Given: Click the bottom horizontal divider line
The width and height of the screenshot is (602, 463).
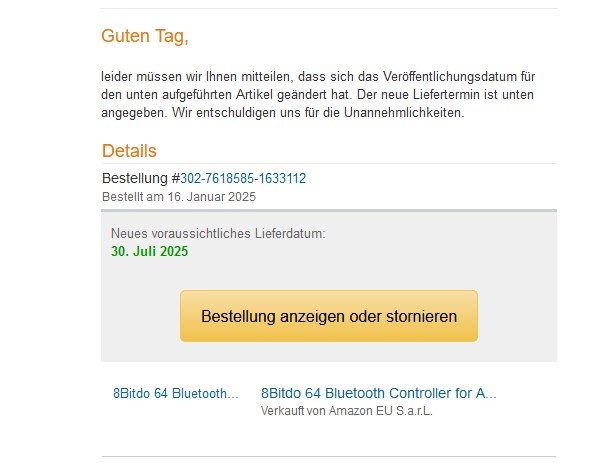Looking at the screenshot, I should (329, 457).
